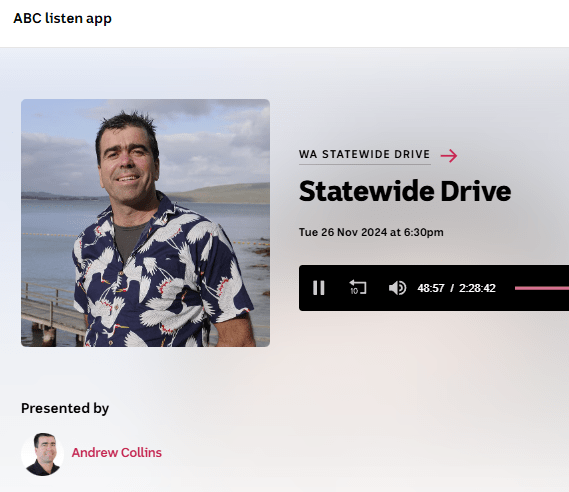Click the Tue 26 Nov 2024 broadcast date
The width and height of the screenshot is (569, 492).
click(371, 232)
